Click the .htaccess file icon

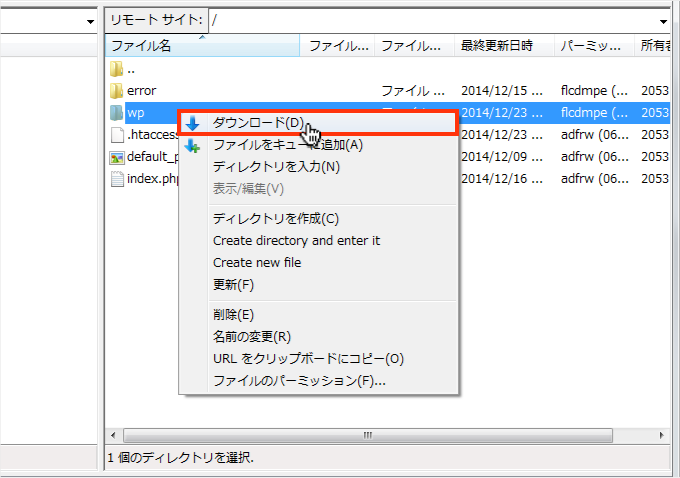pyautogui.click(x=117, y=135)
